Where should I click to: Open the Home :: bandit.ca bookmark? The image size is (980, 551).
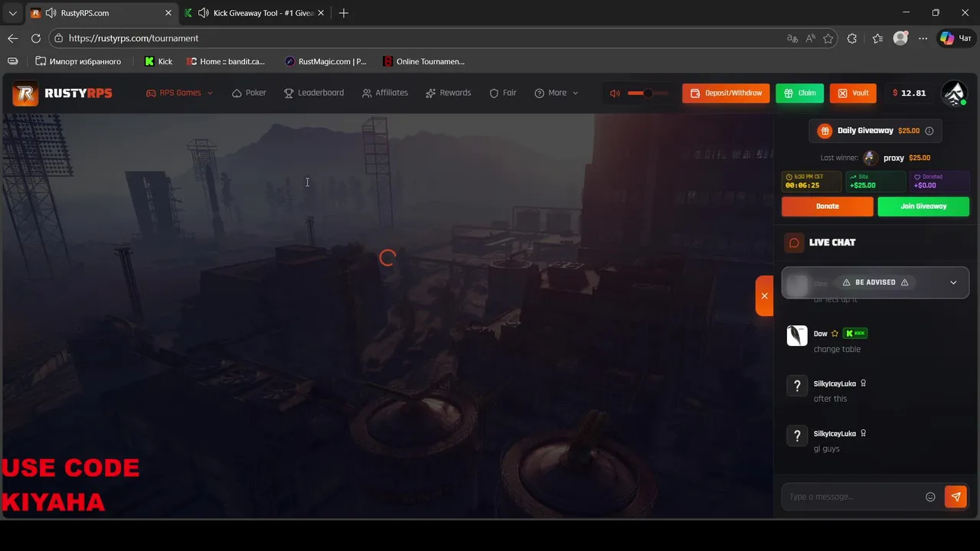click(x=225, y=61)
